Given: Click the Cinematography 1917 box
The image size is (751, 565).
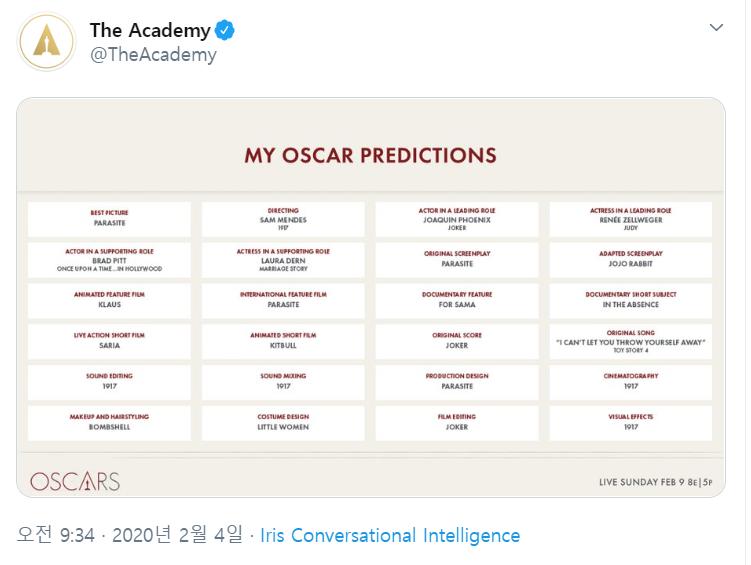Looking at the screenshot, I should coord(631,381).
